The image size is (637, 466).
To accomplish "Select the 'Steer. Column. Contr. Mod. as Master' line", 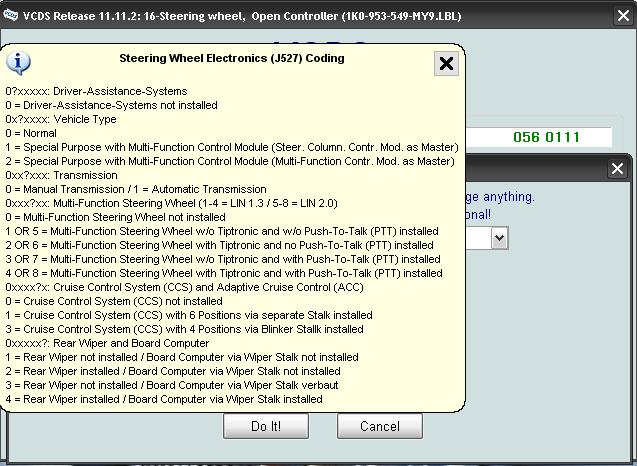I will pos(232,147).
